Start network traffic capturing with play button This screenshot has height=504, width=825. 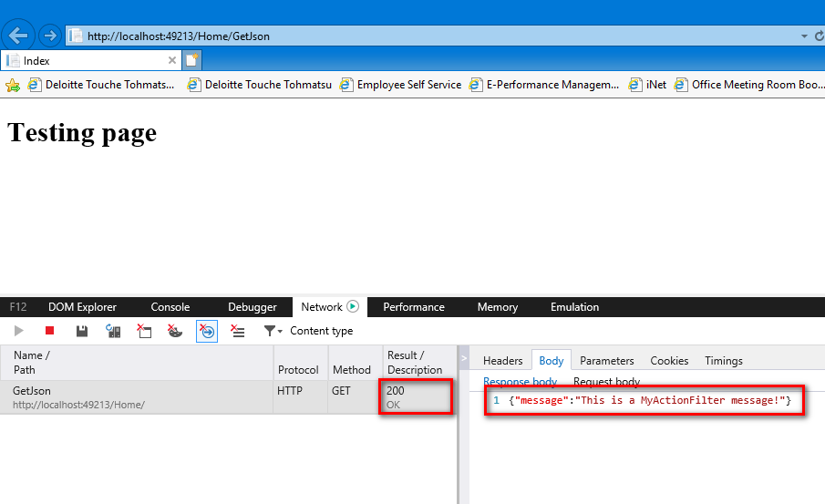tap(18, 331)
